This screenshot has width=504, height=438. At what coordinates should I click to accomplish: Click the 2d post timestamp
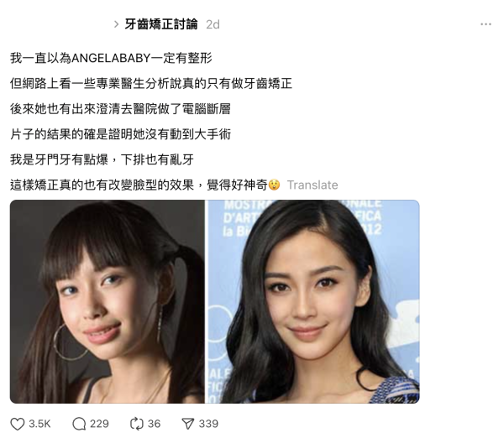pos(213,24)
